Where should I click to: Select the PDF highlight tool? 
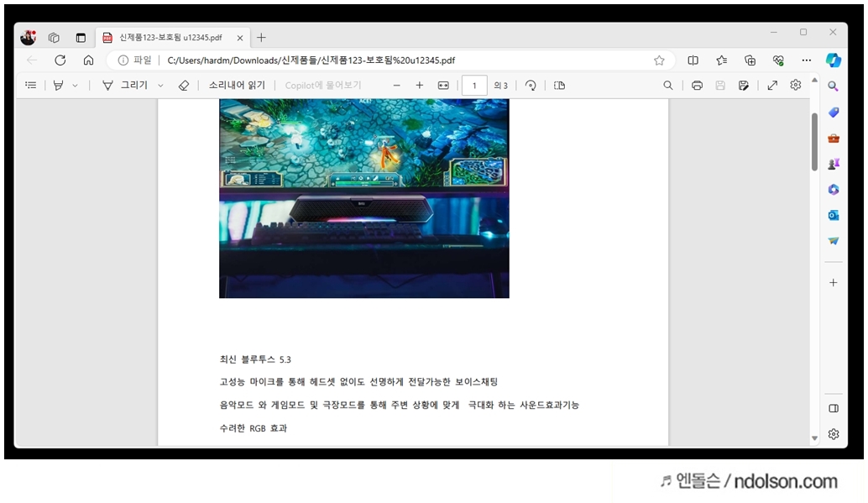(58, 86)
